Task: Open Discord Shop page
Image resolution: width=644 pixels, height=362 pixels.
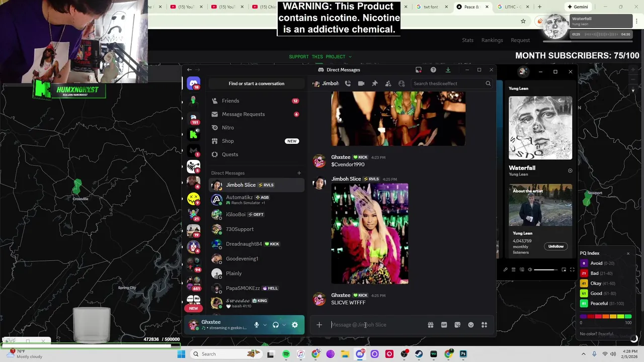Action: [x=256, y=141]
